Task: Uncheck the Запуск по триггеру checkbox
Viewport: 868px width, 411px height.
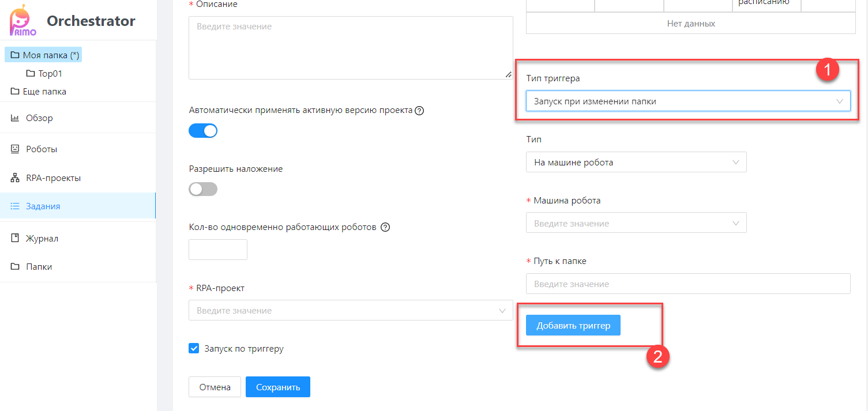Action: tap(194, 348)
